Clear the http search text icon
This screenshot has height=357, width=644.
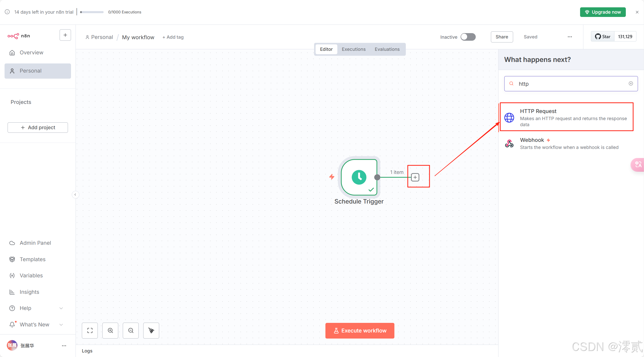631,84
